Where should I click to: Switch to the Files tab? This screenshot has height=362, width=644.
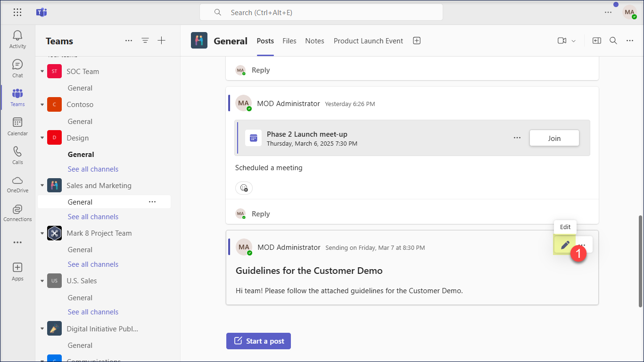[289, 41]
